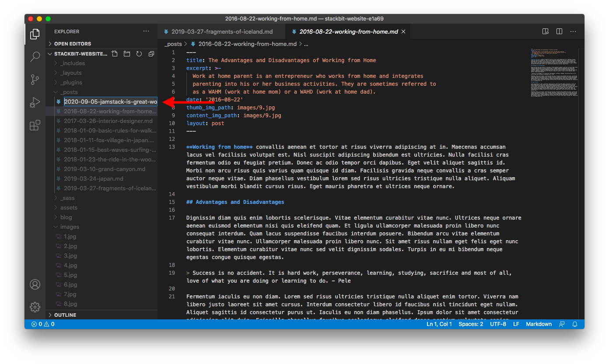This screenshot has width=609, height=364.
Task: Open 2018-01-09-basic-rules-for-walk file
Action: [x=101, y=130]
